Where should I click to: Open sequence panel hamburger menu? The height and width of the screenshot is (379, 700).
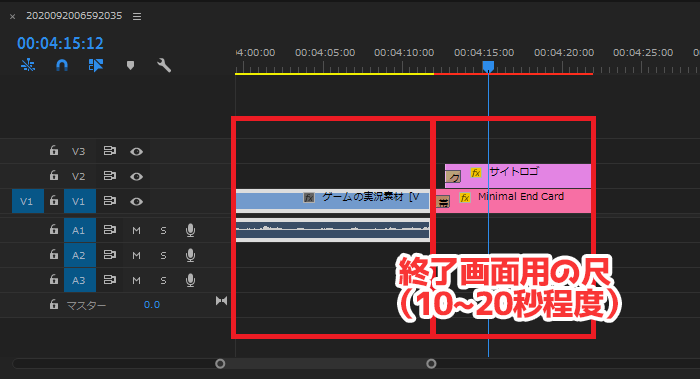coord(137,17)
